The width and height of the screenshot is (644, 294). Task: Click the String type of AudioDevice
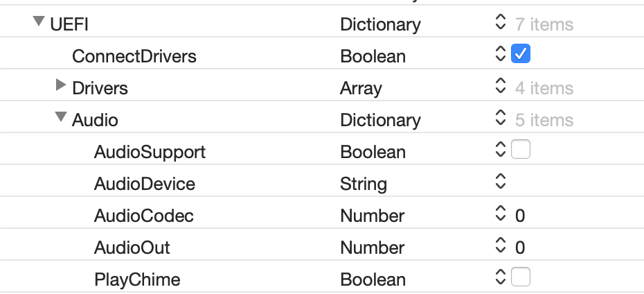coord(364,184)
